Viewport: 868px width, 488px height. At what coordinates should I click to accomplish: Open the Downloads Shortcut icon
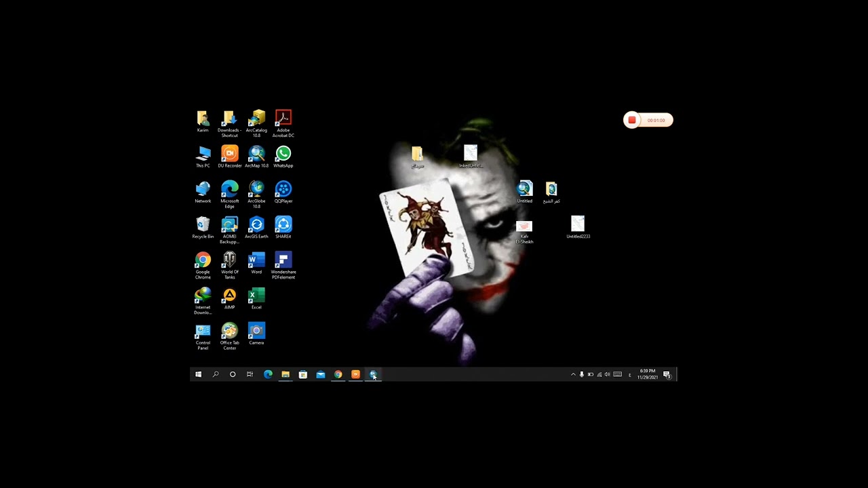229,123
